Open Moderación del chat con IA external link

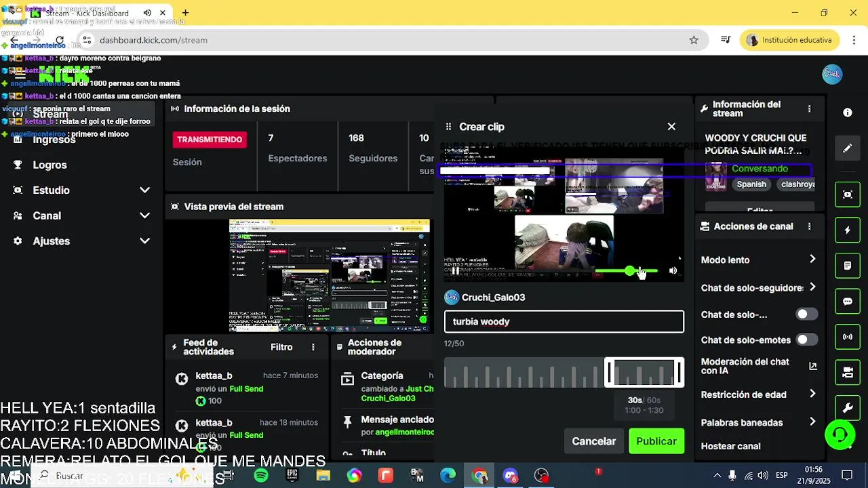click(813, 367)
